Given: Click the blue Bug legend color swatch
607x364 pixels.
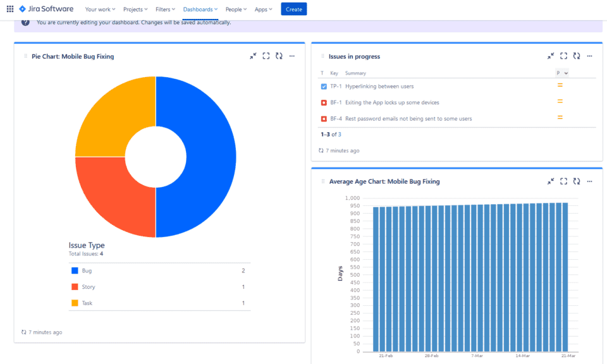Looking at the screenshot, I should pos(75,270).
